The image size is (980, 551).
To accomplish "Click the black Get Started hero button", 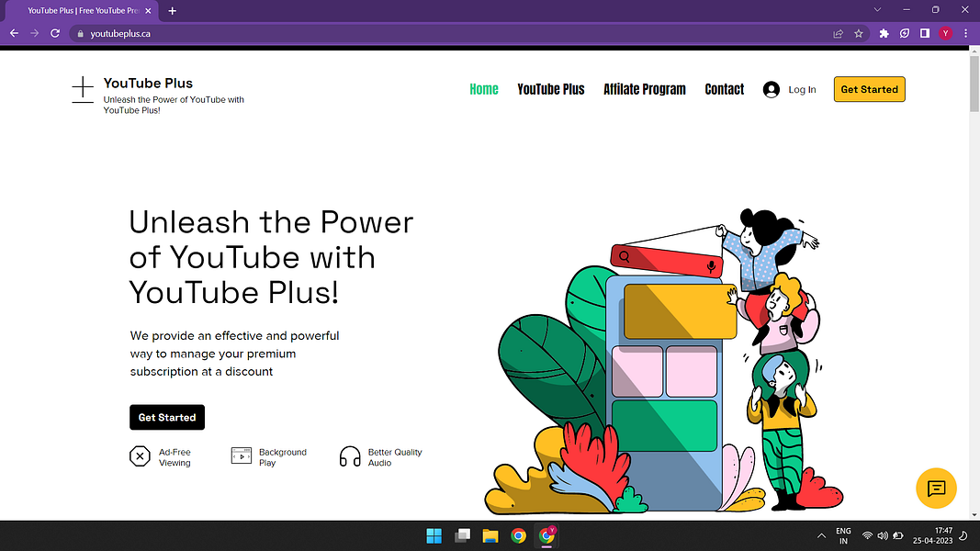I will click(167, 417).
